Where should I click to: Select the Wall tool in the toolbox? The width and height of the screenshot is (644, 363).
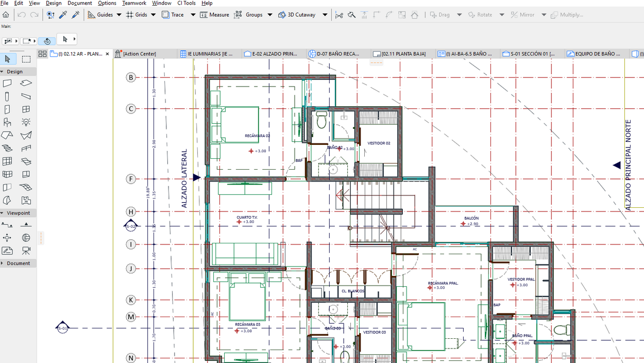tap(7, 83)
